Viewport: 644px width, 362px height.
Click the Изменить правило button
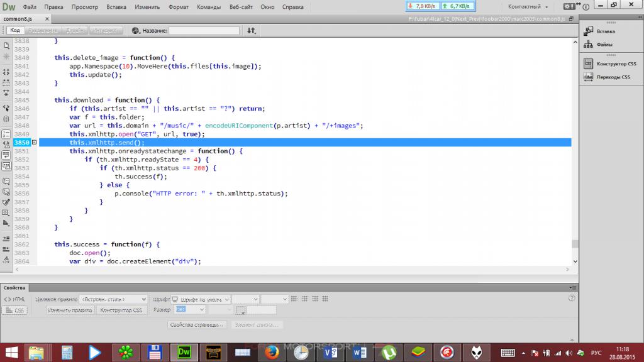pyautogui.click(x=70, y=310)
